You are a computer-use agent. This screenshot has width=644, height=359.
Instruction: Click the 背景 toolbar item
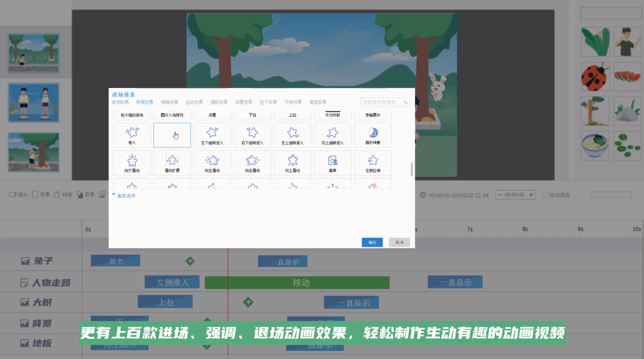coord(41,195)
